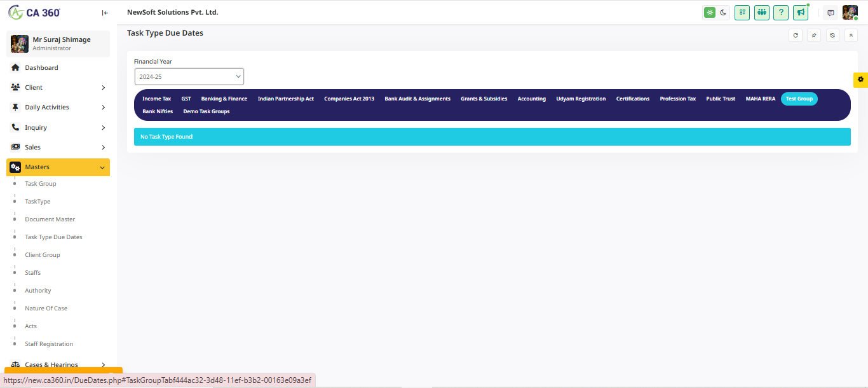Open the megaphone announcements icon
The width and height of the screenshot is (868, 388).
[x=801, y=13]
